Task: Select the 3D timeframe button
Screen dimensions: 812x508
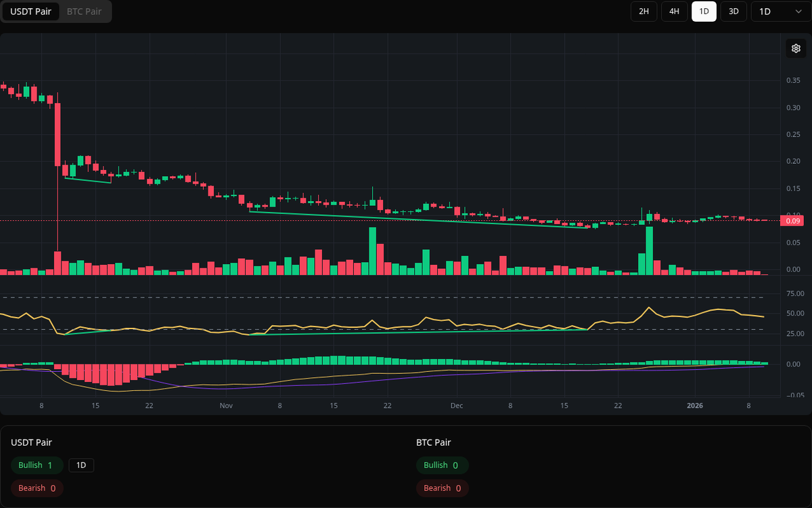Action: coord(734,12)
